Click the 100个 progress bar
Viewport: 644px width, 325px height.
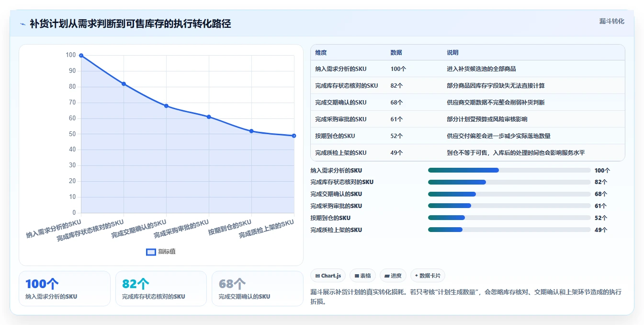509,170
